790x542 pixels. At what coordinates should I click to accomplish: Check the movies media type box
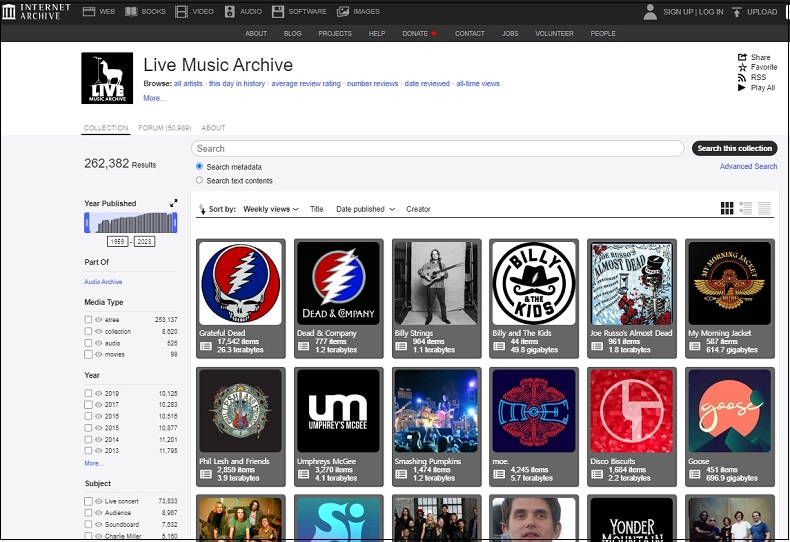88,354
